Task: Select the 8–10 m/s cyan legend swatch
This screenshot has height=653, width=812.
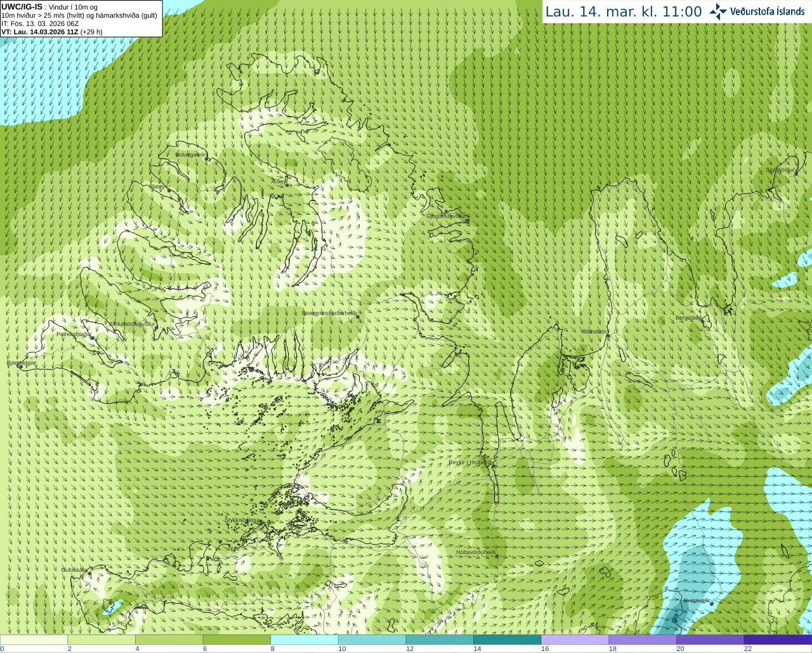Action: [304, 640]
